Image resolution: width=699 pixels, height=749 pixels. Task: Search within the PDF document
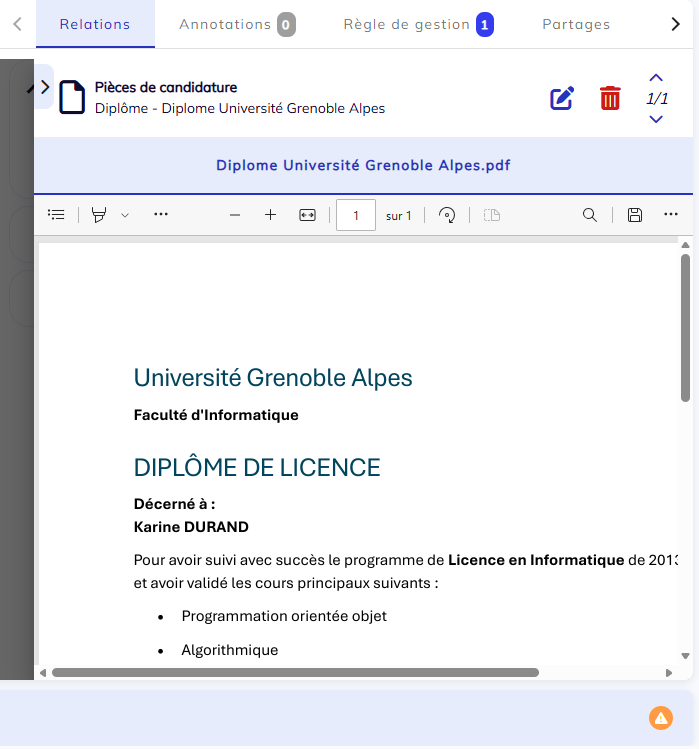pyautogui.click(x=590, y=215)
